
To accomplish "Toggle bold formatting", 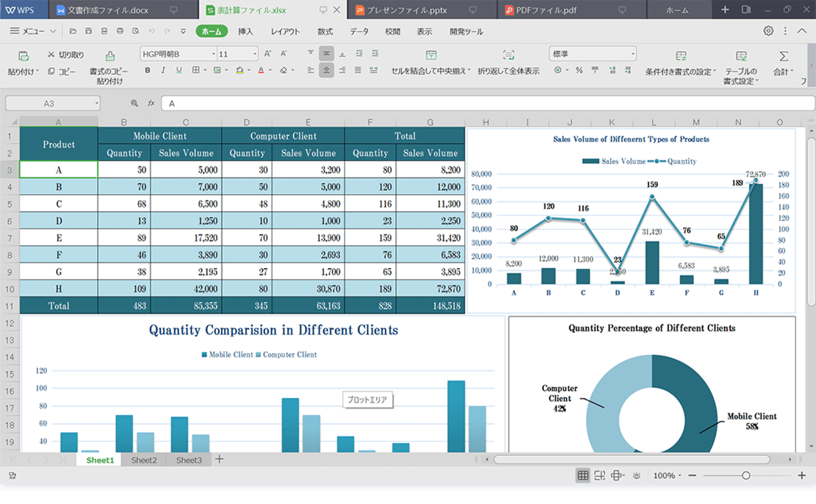I will 148,70.
